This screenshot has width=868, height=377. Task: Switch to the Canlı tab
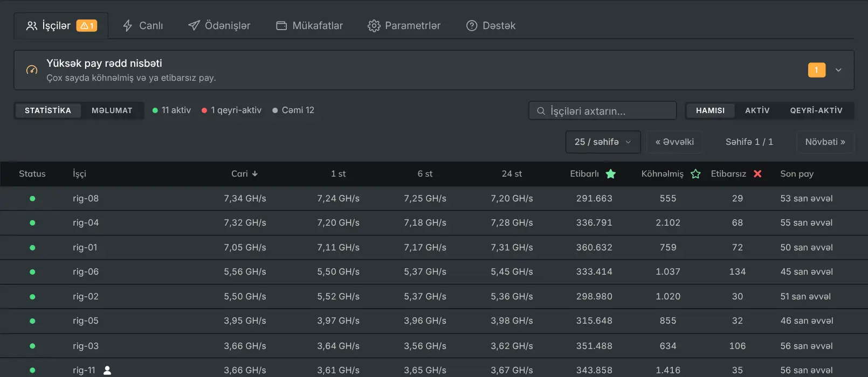(x=143, y=26)
